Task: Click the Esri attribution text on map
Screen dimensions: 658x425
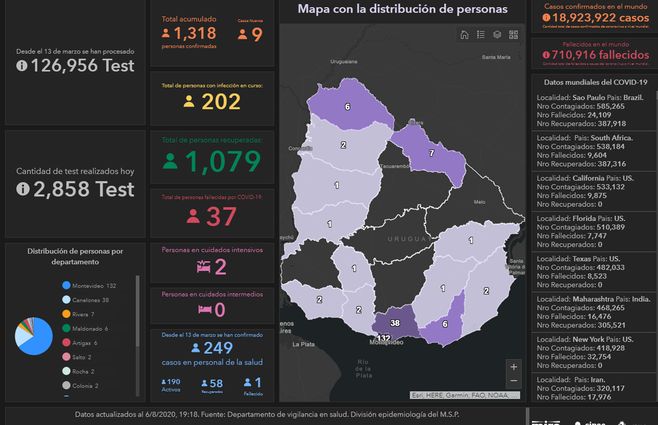Action: tap(465, 394)
